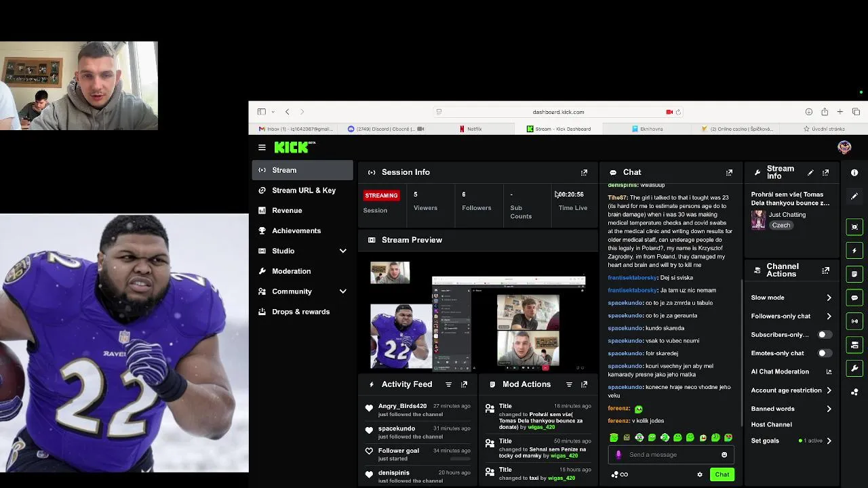The height and width of the screenshot is (488, 868).
Task: Click Safari share icon
Action: (825, 112)
